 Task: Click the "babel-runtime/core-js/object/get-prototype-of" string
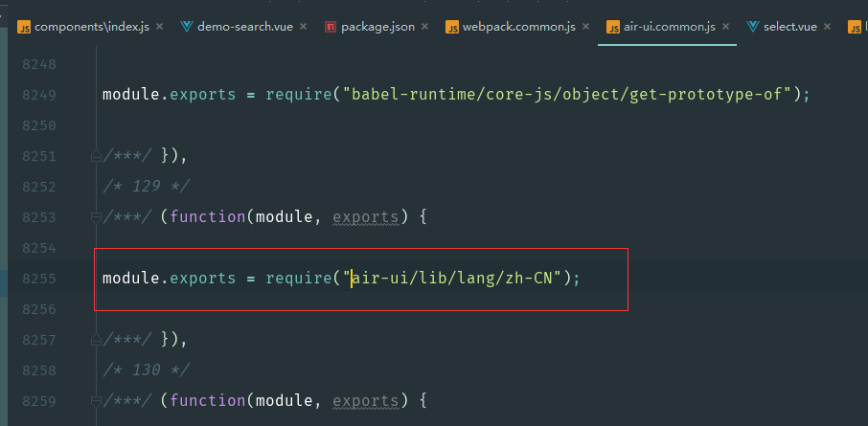pos(568,95)
